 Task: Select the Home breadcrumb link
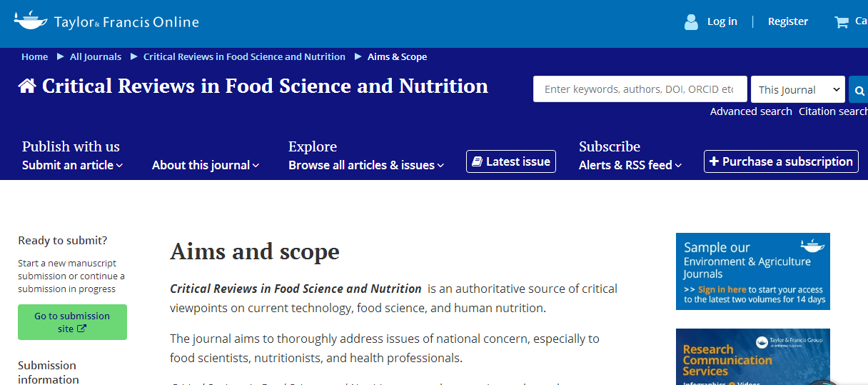click(x=34, y=56)
